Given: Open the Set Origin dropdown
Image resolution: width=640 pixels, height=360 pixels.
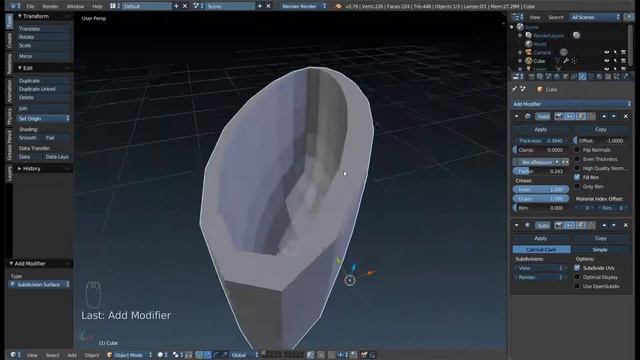Looking at the screenshot, I should (x=43, y=118).
